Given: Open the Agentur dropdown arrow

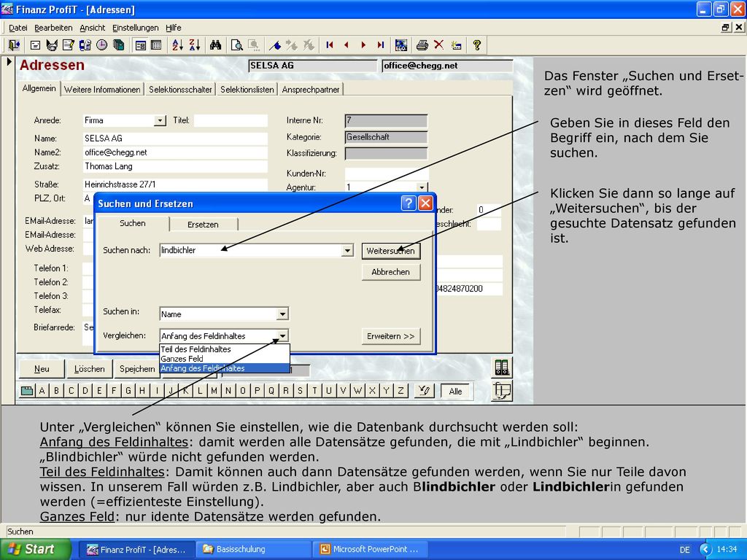Looking at the screenshot, I should [x=422, y=187].
